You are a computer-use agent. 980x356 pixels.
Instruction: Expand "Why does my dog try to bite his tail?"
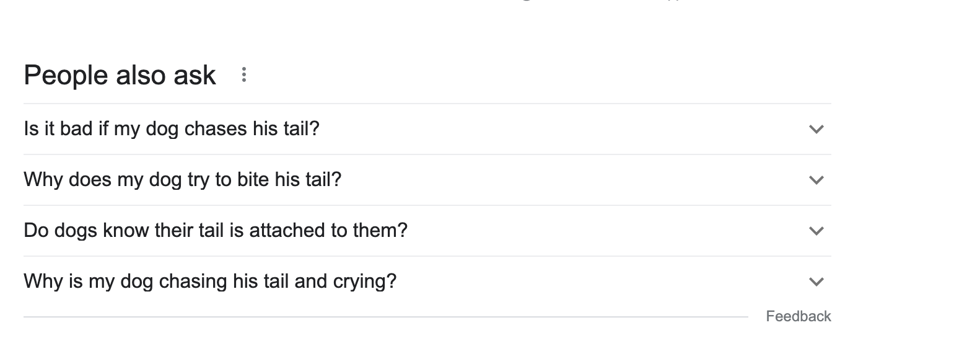pyautogui.click(x=182, y=180)
